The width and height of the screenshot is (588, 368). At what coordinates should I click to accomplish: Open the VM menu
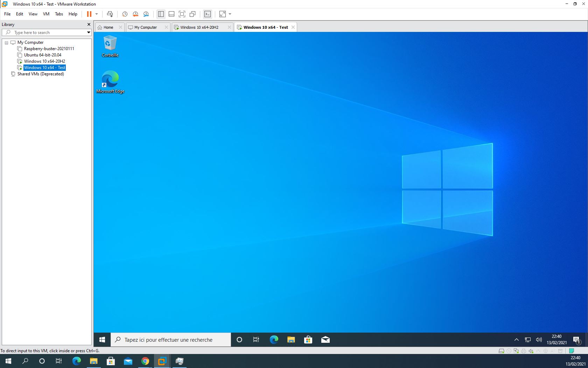point(46,14)
